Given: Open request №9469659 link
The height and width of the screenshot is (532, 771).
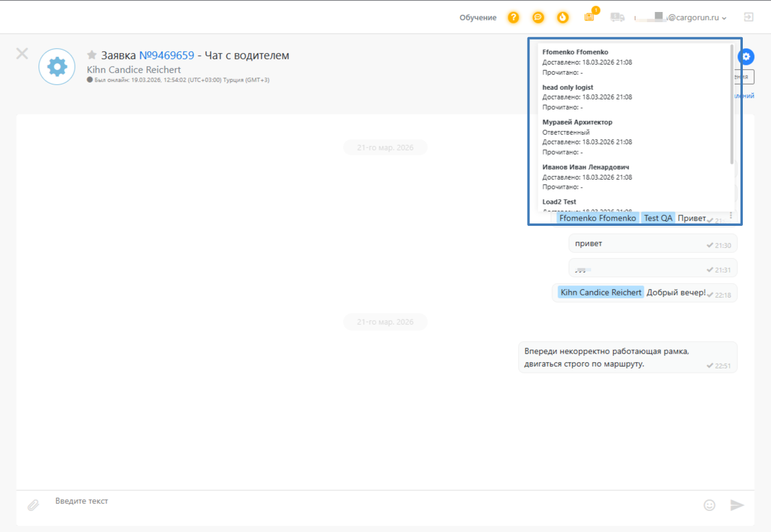Looking at the screenshot, I should pos(167,55).
